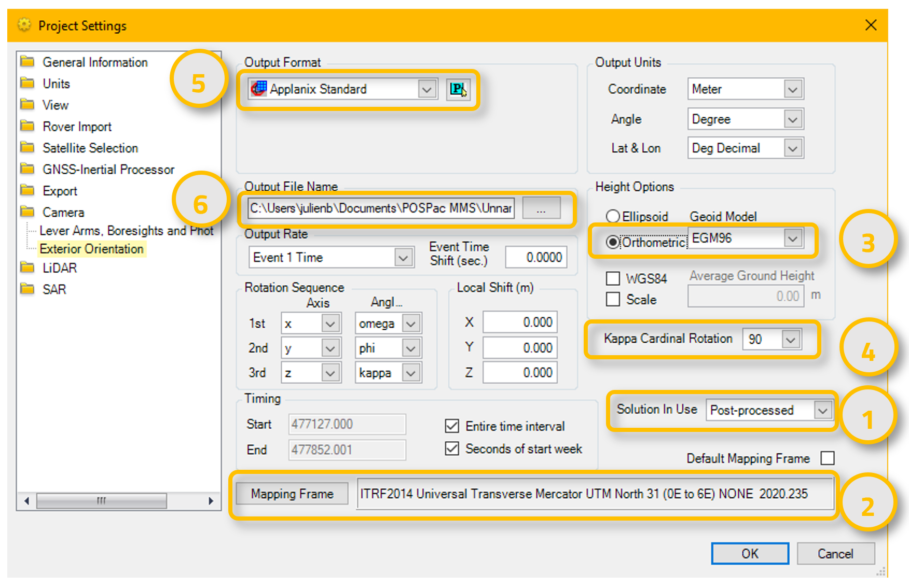Viewport: 909px width, 588px height.
Task: Click the Mapping Frame button
Action: [291, 494]
